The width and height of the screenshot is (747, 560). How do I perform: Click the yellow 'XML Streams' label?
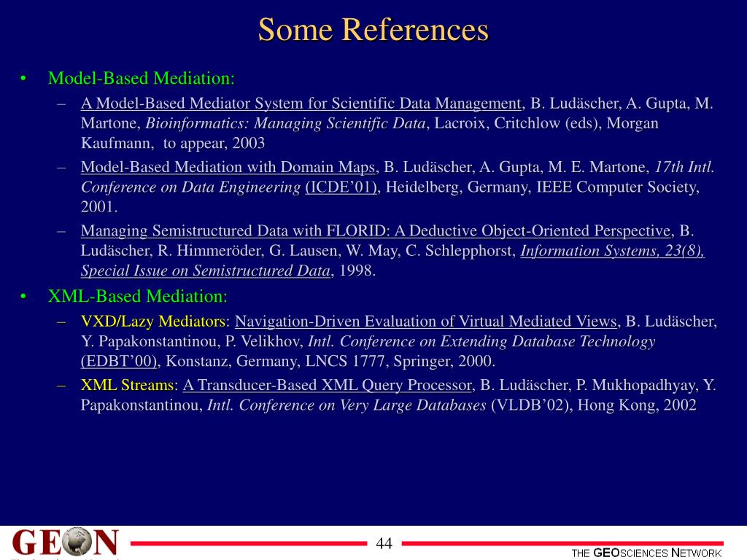127,385
